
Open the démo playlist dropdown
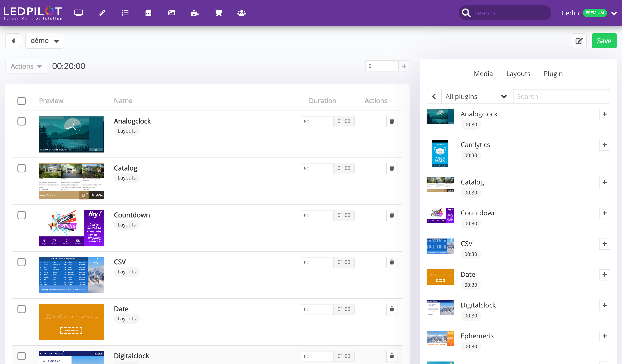click(x=45, y=41)
